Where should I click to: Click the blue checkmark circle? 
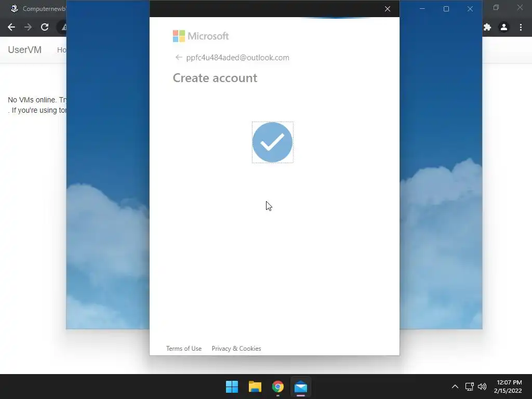coord(272,142)
